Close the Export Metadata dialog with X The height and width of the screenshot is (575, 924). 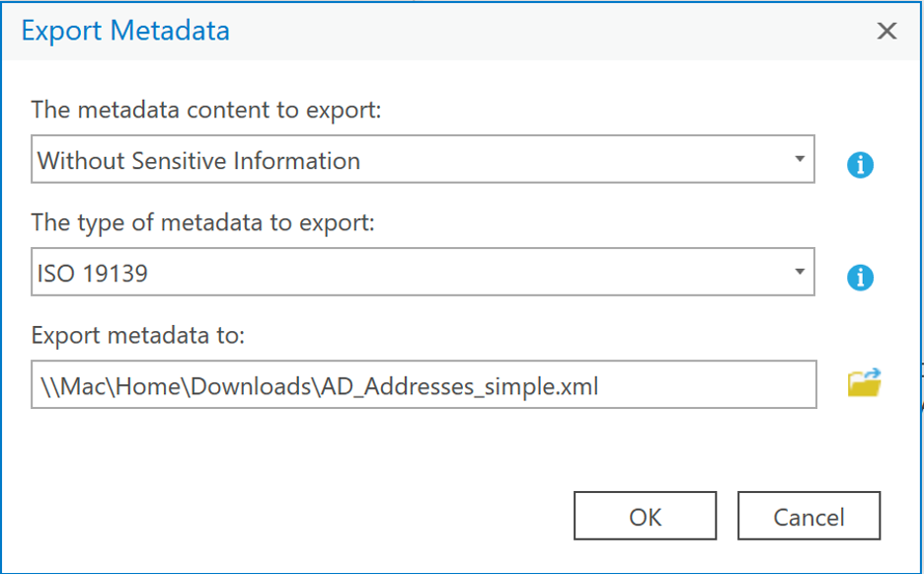[x=886, y=31]
